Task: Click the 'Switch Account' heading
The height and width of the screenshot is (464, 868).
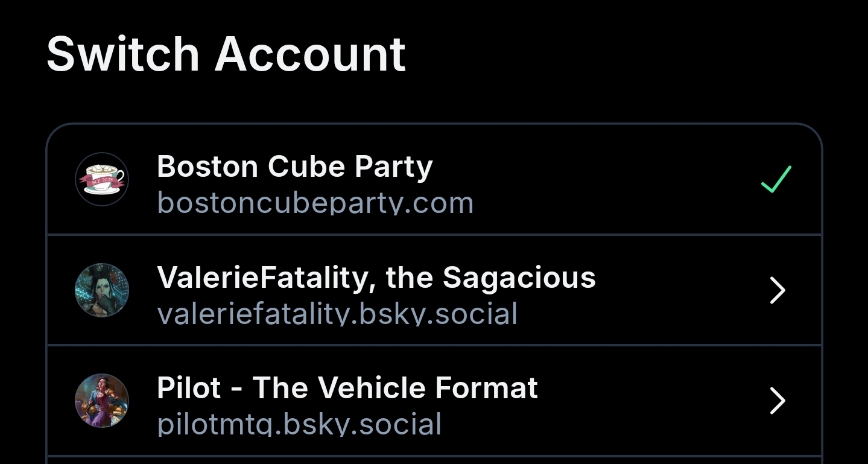Action: (x=226, y=54)
